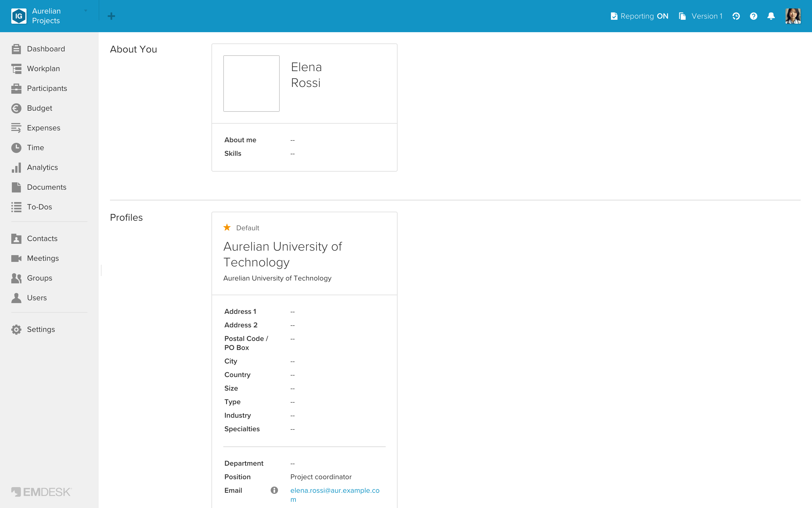812x508 pixels.
Task: Click the sidebar collapse handle
Action: [101, 270]
